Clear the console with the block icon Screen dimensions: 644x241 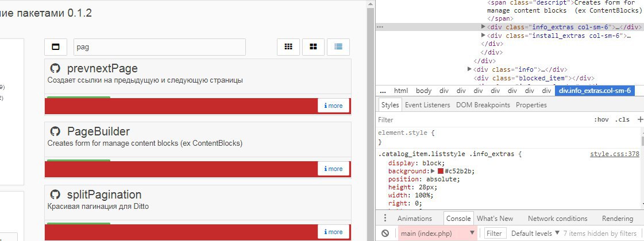[x=385, y=233]
